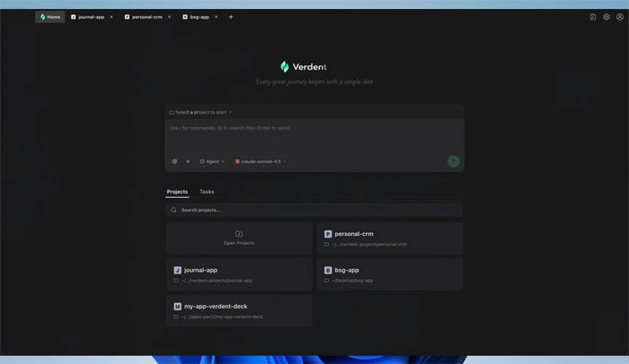Open the personal-crm project card
The width and height of the screenshot is (629, 364).
point(390,238)
